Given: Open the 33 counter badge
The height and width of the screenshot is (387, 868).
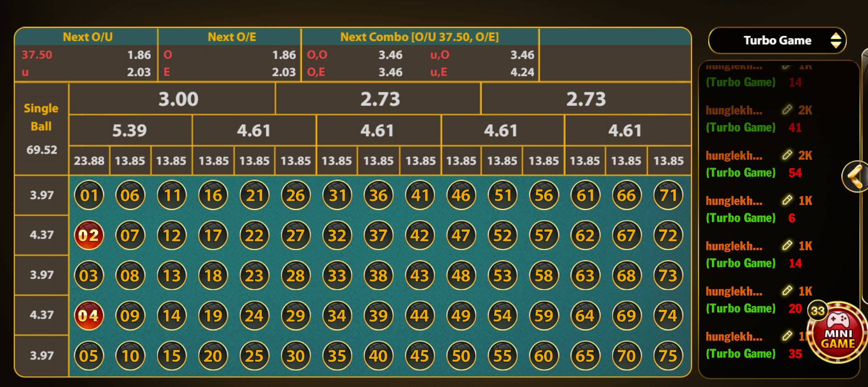Looking at the screenshot, I should [x=817, y=311].
